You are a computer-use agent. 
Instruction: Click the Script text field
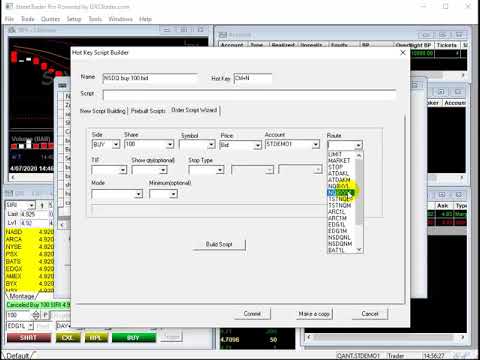point(249,95)
